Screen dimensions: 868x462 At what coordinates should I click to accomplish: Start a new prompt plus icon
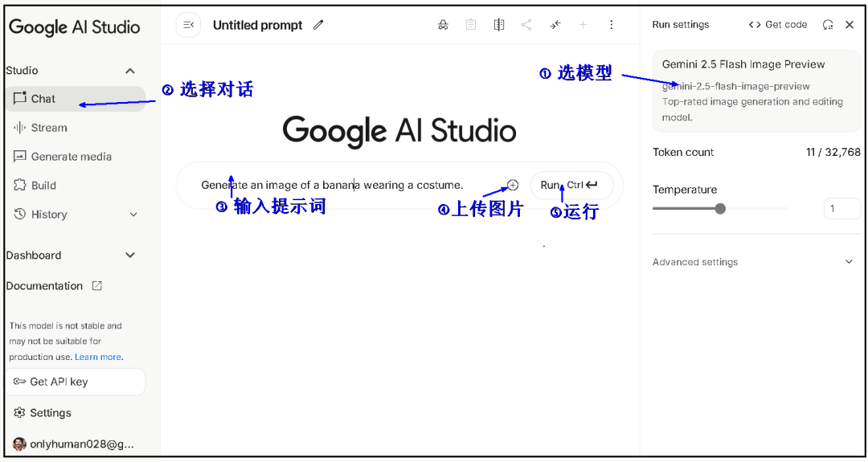583,25
